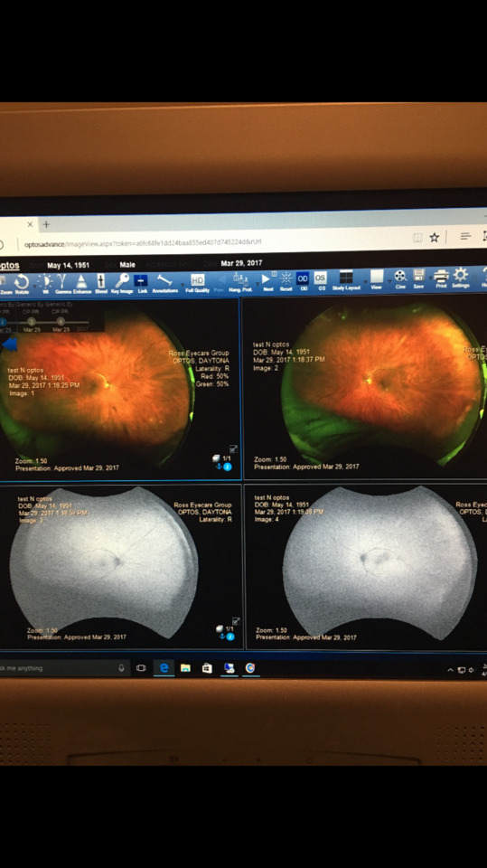Screen dimensions: 487x868
Task: Select the Gamma adjustment tool
Action: (x=62, y=284)
